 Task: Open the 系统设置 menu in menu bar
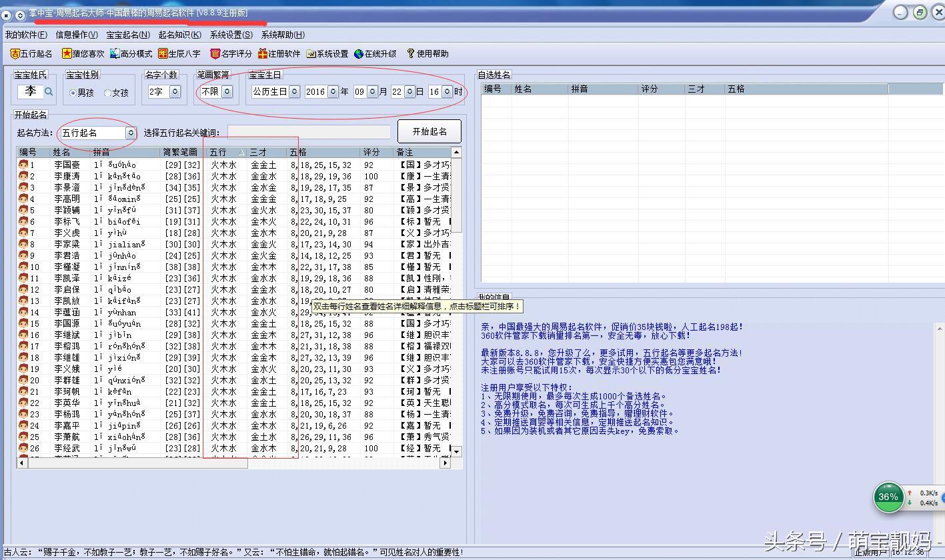231,35
